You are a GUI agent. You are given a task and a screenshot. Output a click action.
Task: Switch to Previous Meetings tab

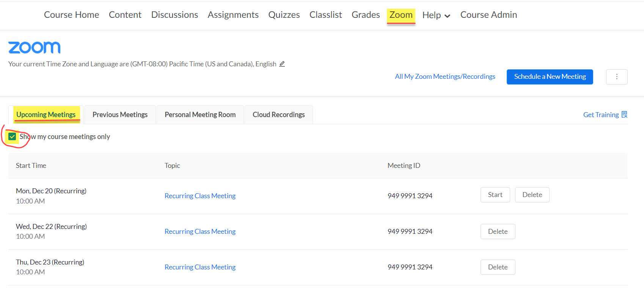120,114
